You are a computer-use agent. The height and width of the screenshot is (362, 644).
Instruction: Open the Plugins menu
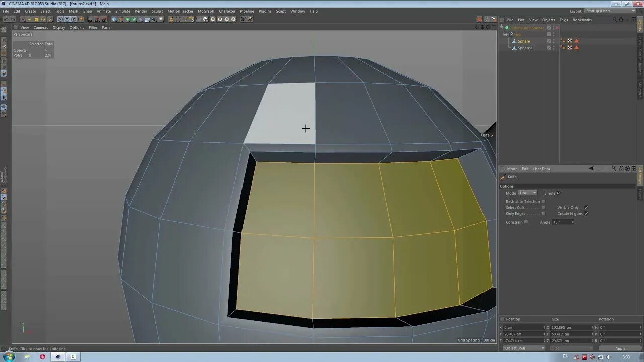tap(265, 11)
